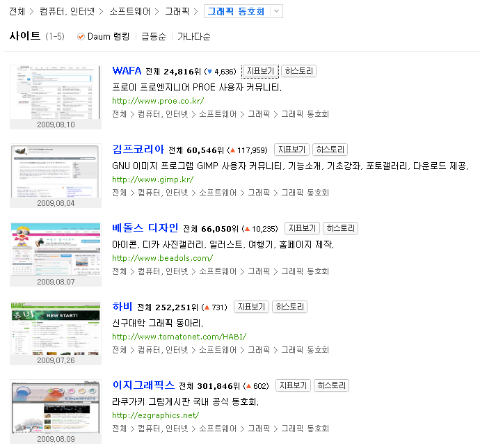Click description 신구대학 그래픽 동아리.
Viewport: 480px width, 448px height.
pyautogui.click(x=158, y=323)
